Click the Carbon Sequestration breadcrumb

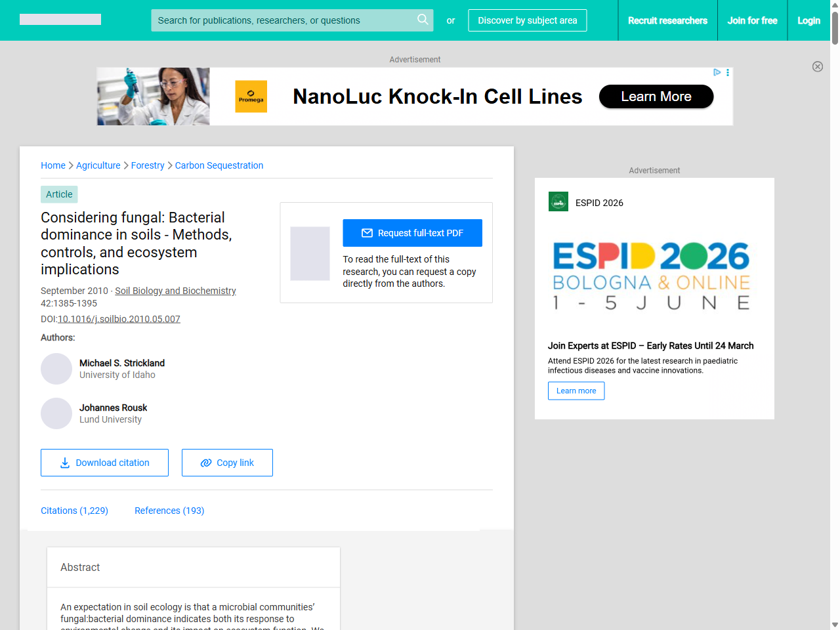pos(219,165)
